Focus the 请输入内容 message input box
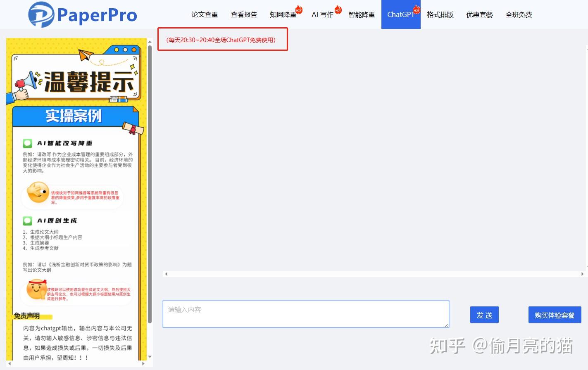This screenshot has height=370, width=588. click(x=306, y=314)
